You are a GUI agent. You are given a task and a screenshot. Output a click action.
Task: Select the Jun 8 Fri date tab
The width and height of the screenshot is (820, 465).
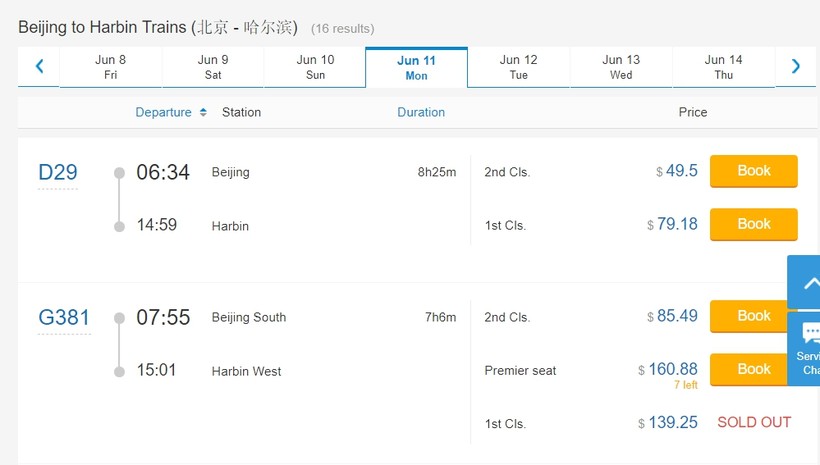(111, 67)
